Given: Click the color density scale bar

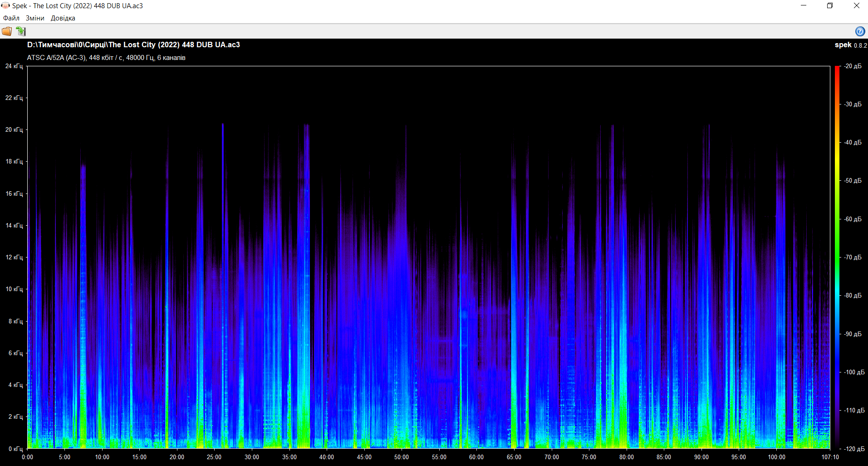Looking at the screenshot, I should [837, 257].
